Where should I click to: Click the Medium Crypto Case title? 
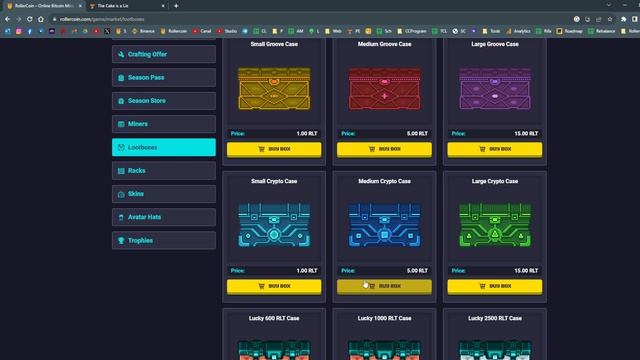click(384, 181)
